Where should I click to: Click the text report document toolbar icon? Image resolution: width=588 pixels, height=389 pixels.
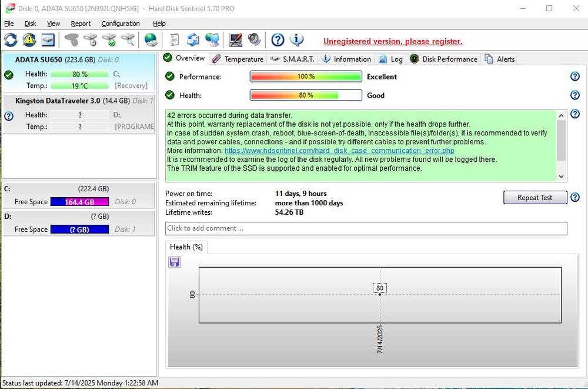pos(175,39)
